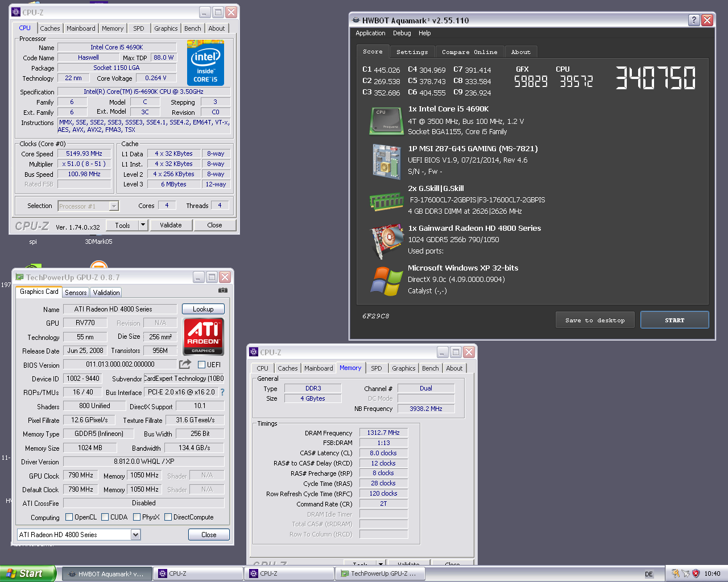Click the Aquamark total score 340750

[655, 78]
